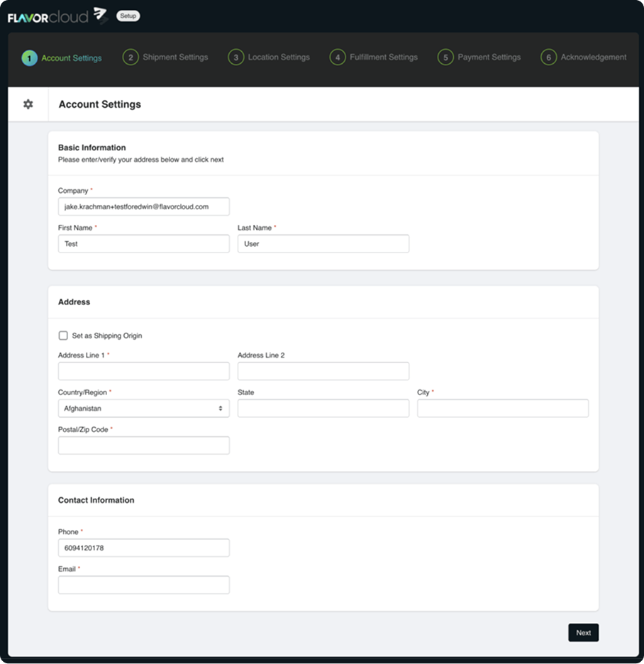Select step 2 circle icon
The image size is (644, 664).
(131, 57)
